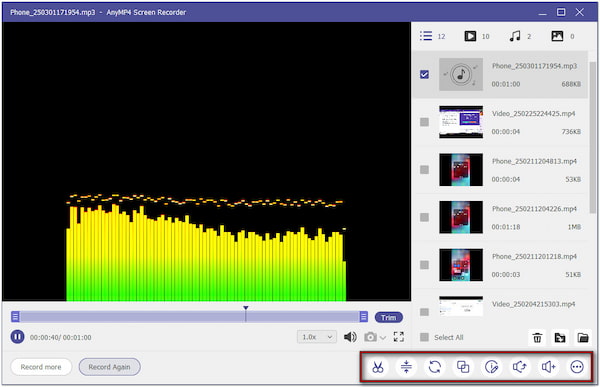The height and width of the screenshot is (387, 600).
Task: Open the file merger overlapping-squares icon
Action: pyautogui.click(x=463, y=367)
